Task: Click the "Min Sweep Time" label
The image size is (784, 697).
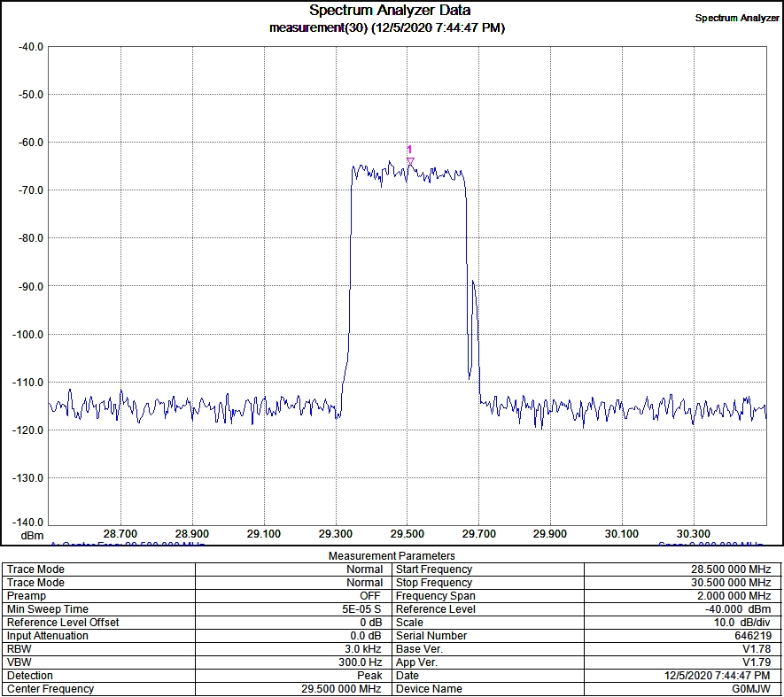Action: pyautogui.click(x=48, y=609)
